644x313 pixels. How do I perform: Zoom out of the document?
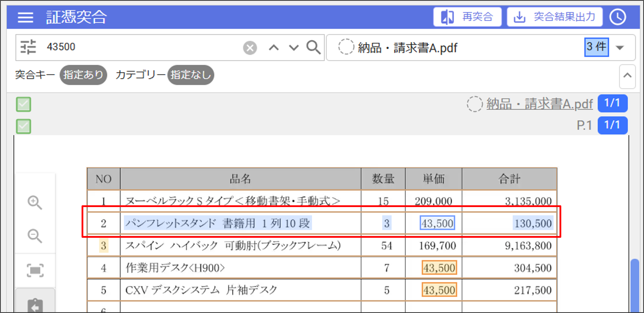tap(35, 236)
